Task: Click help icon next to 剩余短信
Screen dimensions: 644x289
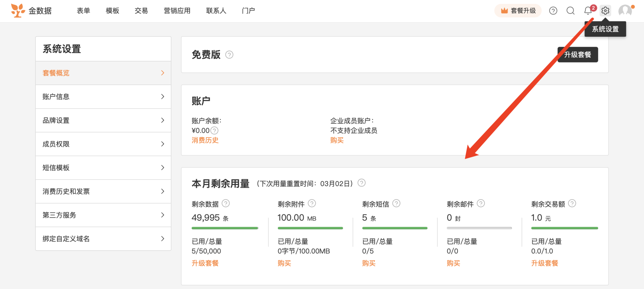Action: tap(396, 203)
